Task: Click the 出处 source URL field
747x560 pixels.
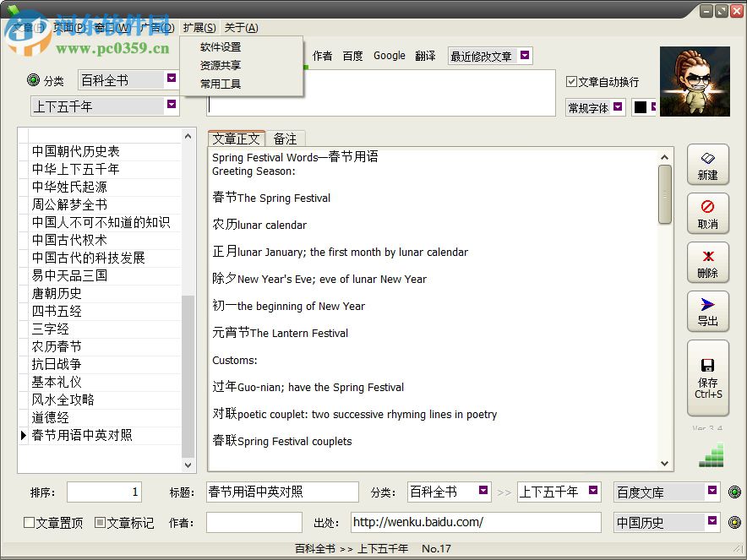Action: (476, 522)
